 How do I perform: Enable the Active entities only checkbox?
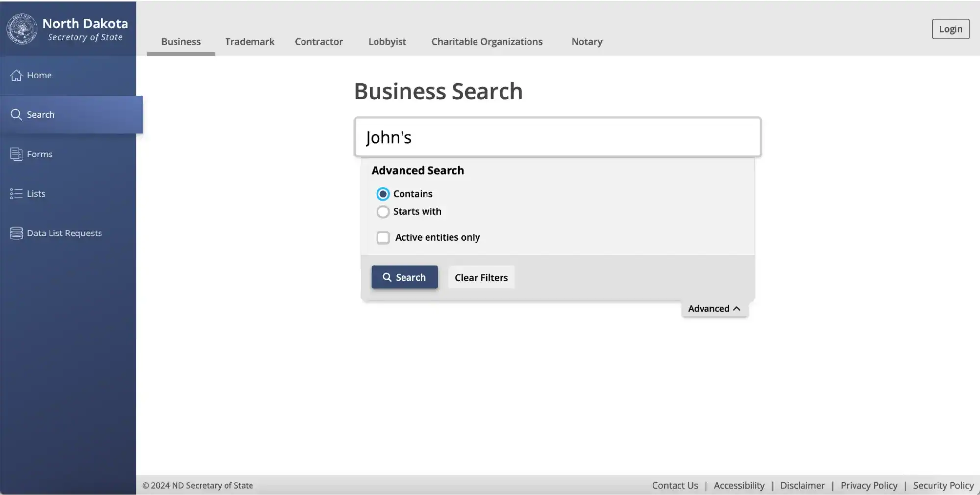click(383, 237)
